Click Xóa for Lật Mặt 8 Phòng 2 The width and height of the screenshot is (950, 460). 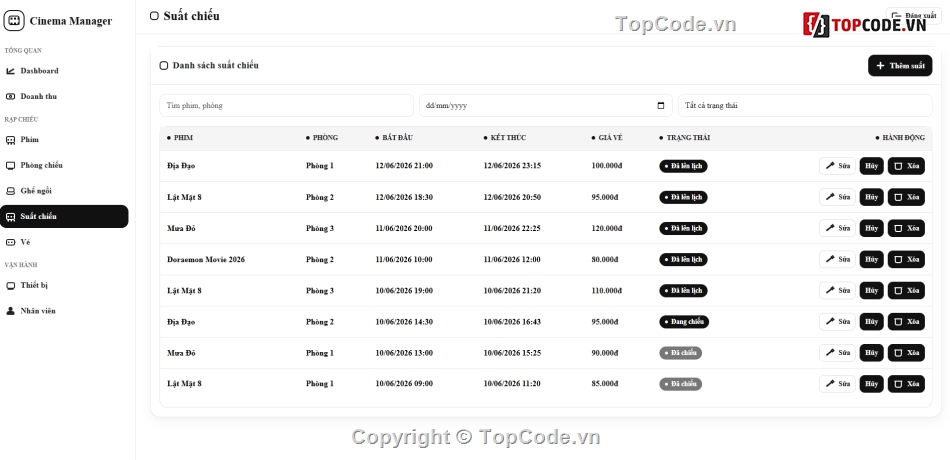(x=906, y=197)
